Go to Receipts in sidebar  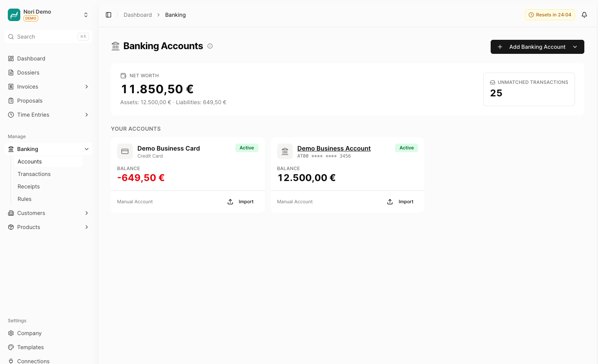click(28, 186)
